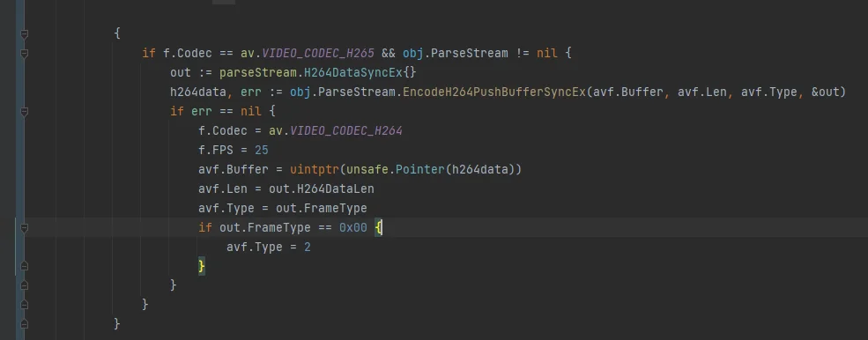Click the value 2 assigned to avf.Type
This screenshot has width=868, height=340.
pyautogui.click(x=308, y=247)
